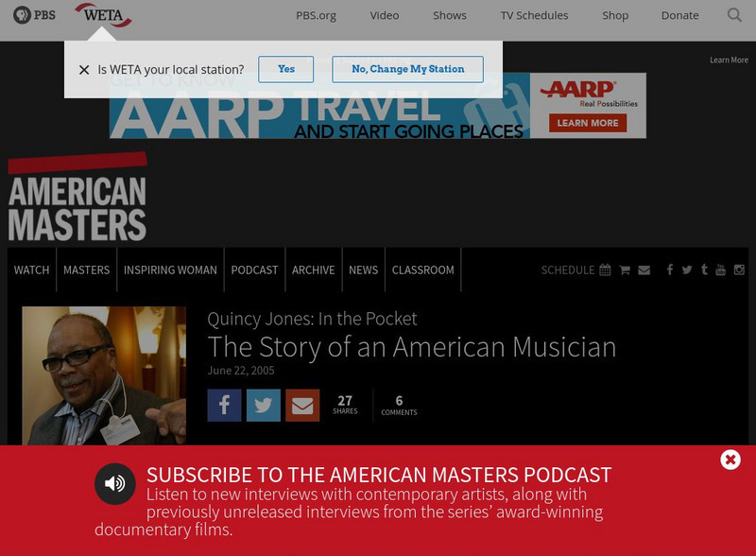Click the June 22, 2005 date
The image size is (756, 556).
point(241,371)
